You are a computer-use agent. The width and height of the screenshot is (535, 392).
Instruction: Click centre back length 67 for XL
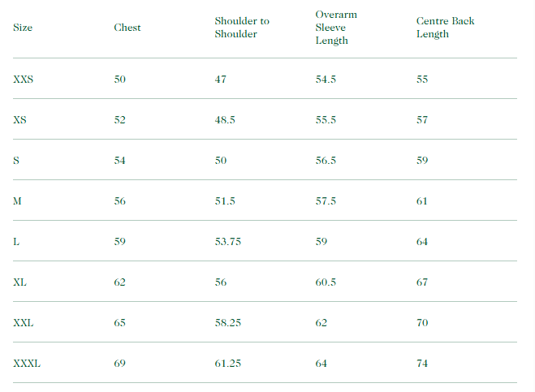pos(422,282)
